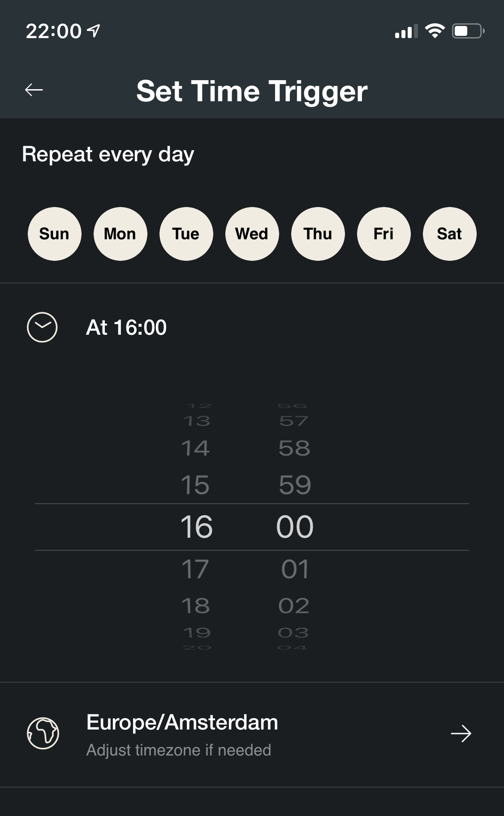The height and width of the screenshot is (816, 504).
Task: Open the Europe/Amsterdam timezone selector
Action: (182, 723)
